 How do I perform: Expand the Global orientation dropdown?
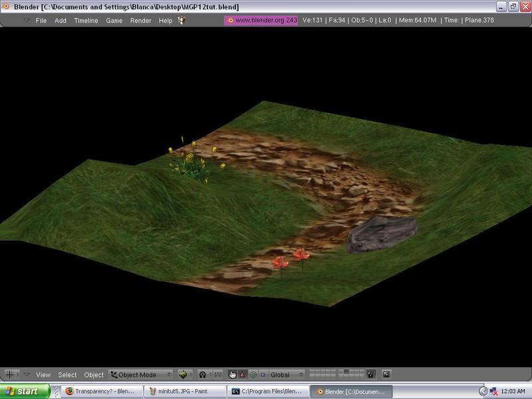[x=287, y=374]
